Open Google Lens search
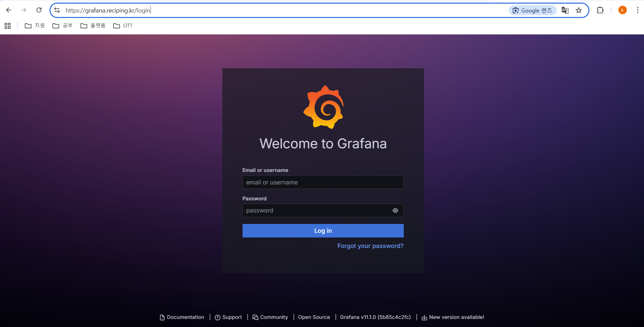 (x=532, y=10)
